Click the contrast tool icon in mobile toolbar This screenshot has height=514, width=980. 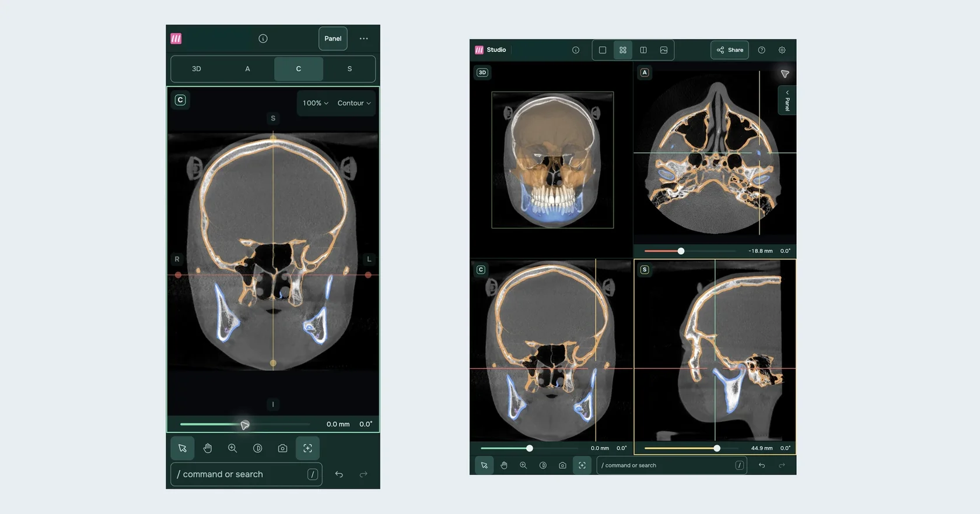257,448
